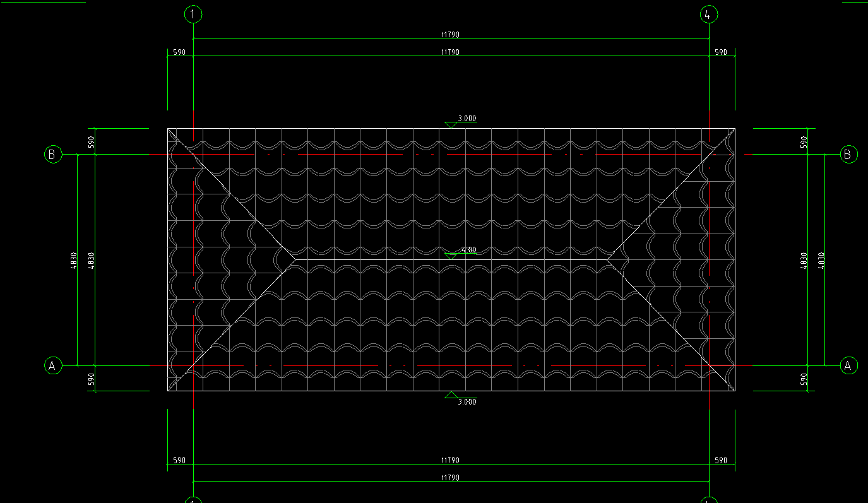Select the left grid bubble B
The width and height of the screenshot is (868, 503).
pyautogui.click(x=53, y=154)
